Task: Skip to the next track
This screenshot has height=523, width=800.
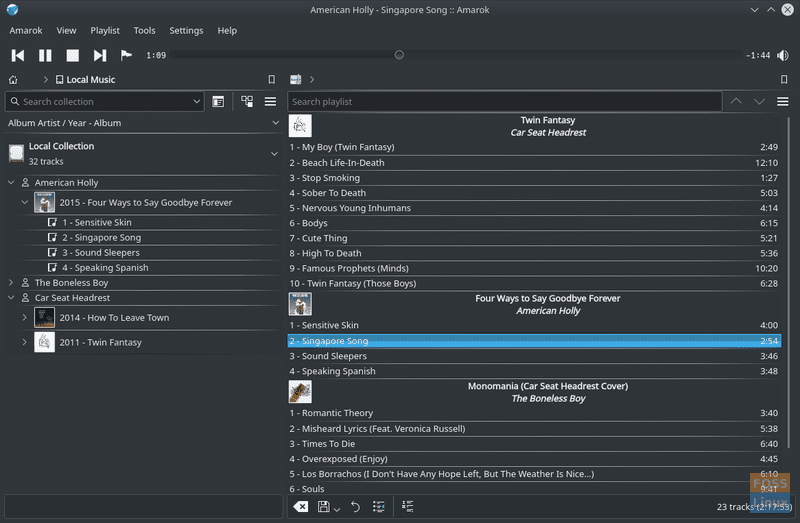Action: coord(100,55)
